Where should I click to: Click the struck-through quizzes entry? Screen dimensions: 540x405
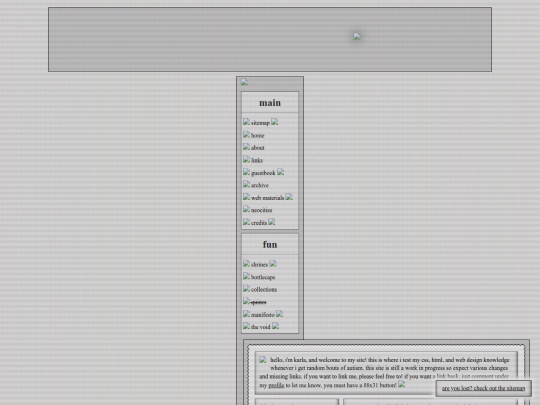pyautogui.click(x=258, y=302)
